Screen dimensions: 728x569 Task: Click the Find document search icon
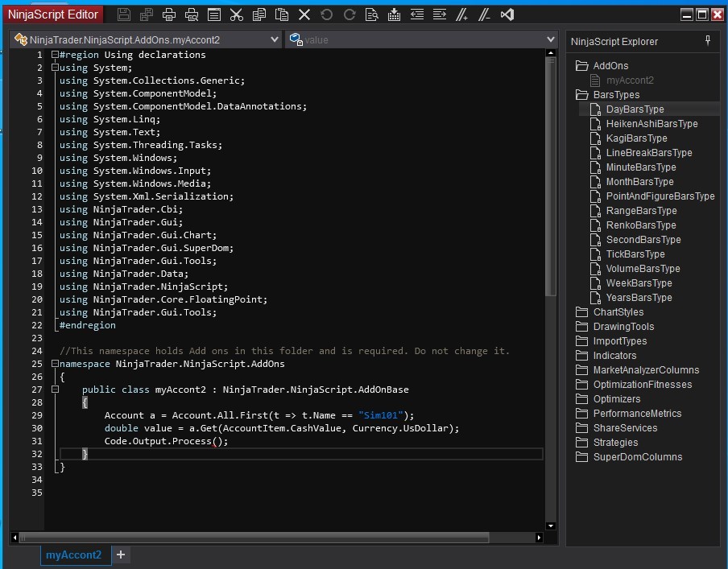click(371, 14)
